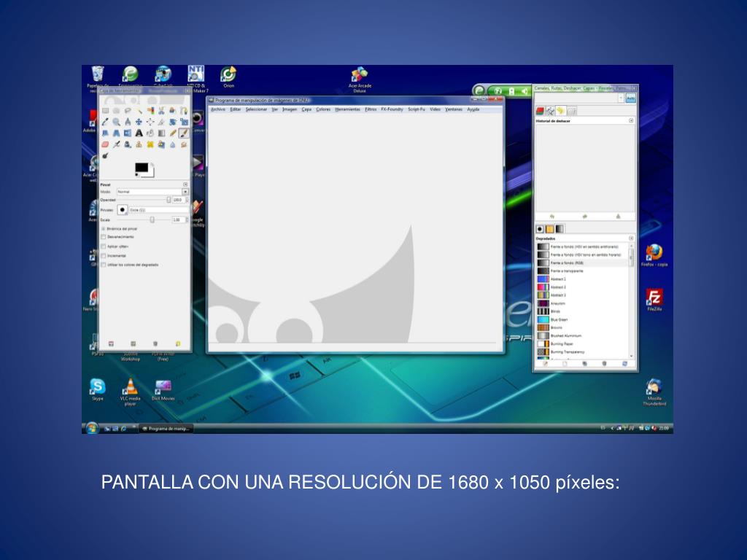This screenshot has height=560, width=747.
Task: Click the brush preview button beside Pinceles
Action: pyautogui.click(x=123, y=209)
